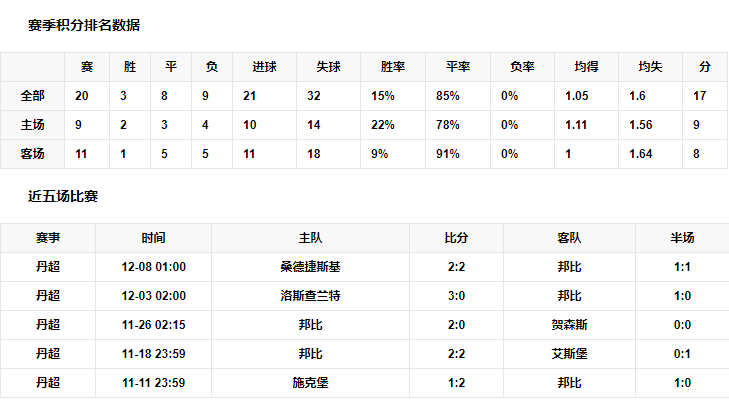Click the 施克堡 home team name
The image size is (729, 401).
310,383
